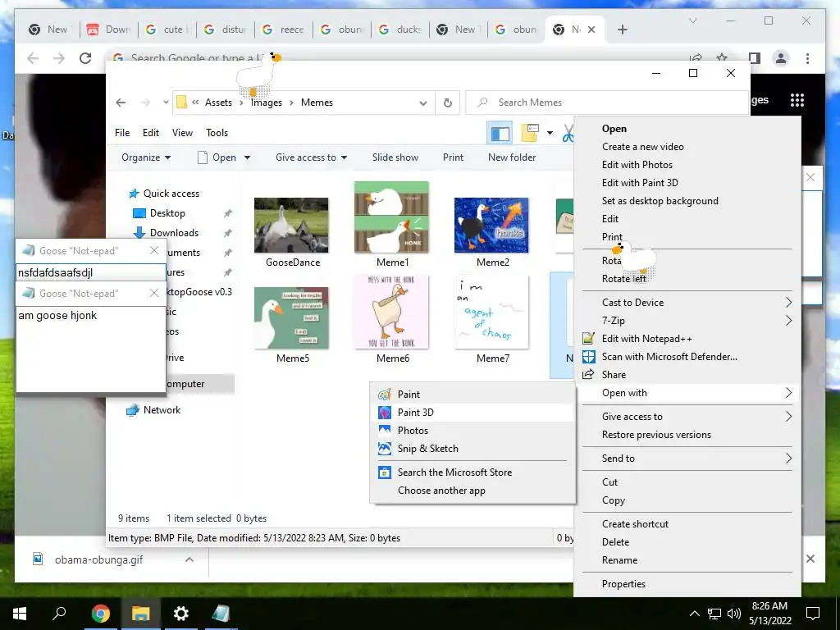Expand Give access to toolbar dropdown
The height and width of the screenshot is (630, 840).
(x=311, y=157)
